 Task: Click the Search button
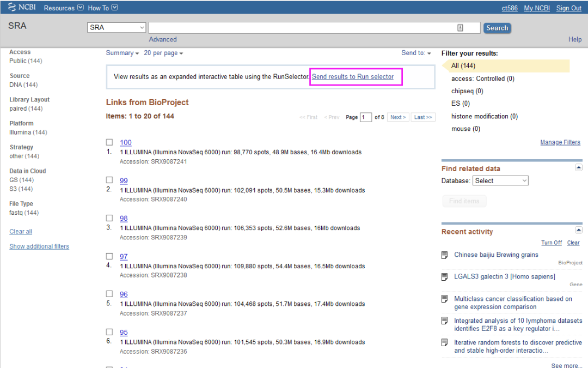[497, 28]
